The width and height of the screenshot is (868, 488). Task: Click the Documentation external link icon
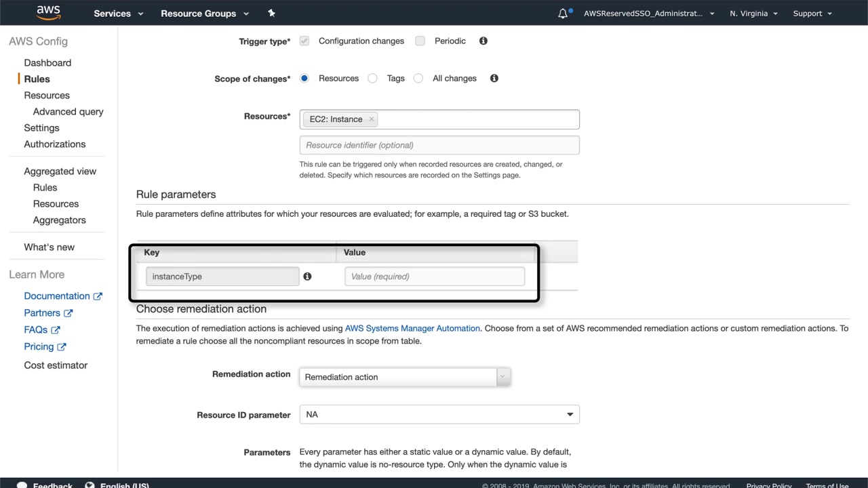[98, 296]
